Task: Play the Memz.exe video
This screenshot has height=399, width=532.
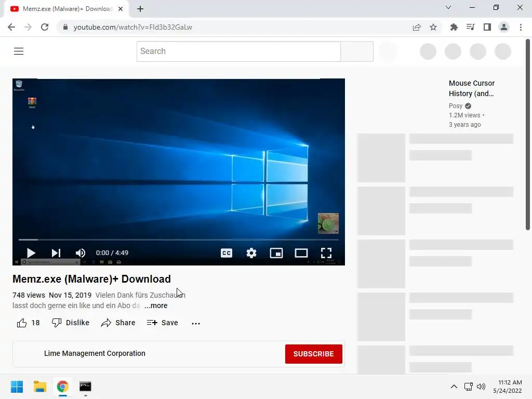Action: (31, 253)
